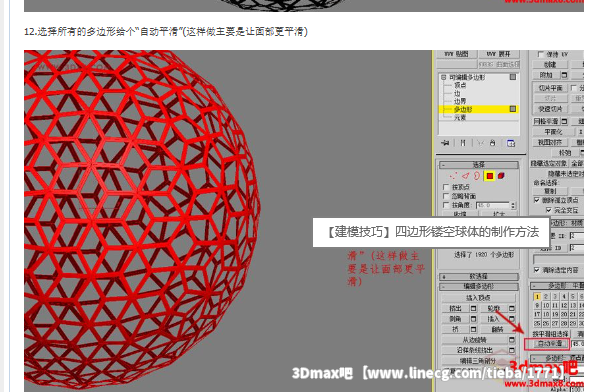Collapse the 编辑多边形 rollout header
Image resolution: width=604 pixels, height=392 pixels.
point(479,286)
